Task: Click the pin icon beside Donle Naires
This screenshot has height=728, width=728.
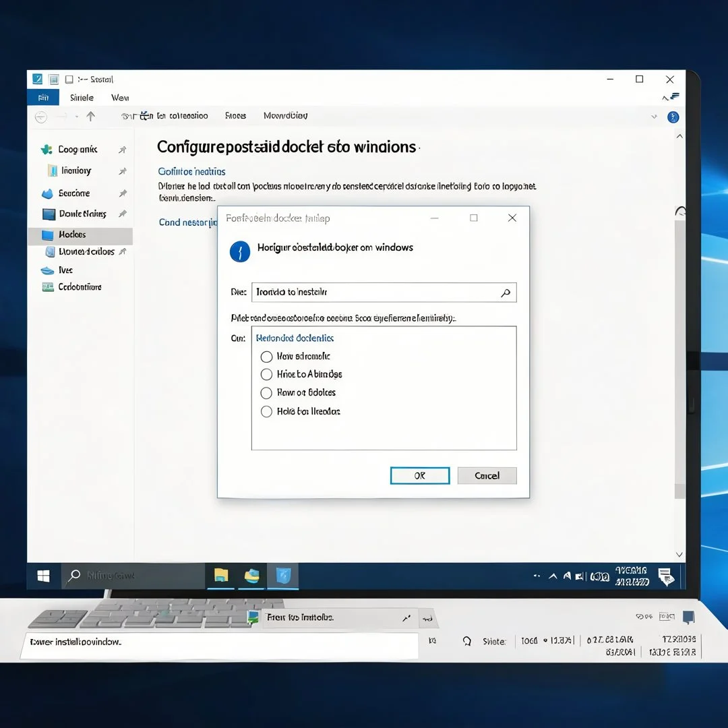Action: pos(123,214)
